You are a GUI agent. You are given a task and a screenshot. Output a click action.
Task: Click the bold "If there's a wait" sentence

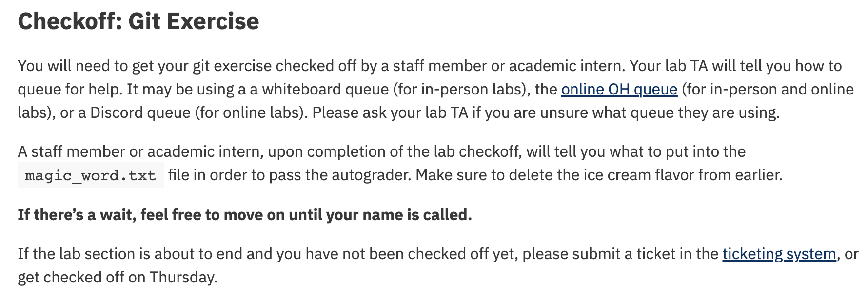[x=244, y=215]
